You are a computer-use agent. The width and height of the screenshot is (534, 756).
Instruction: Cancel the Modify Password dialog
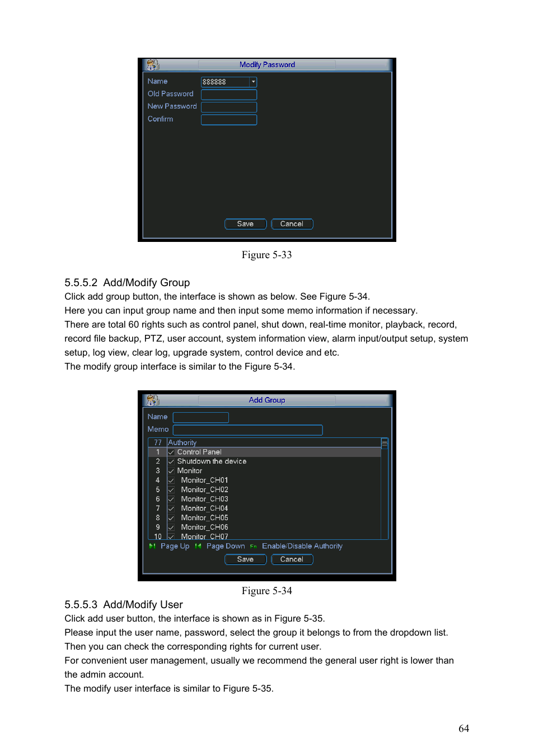pyautogui.click(x=292, y=224)
